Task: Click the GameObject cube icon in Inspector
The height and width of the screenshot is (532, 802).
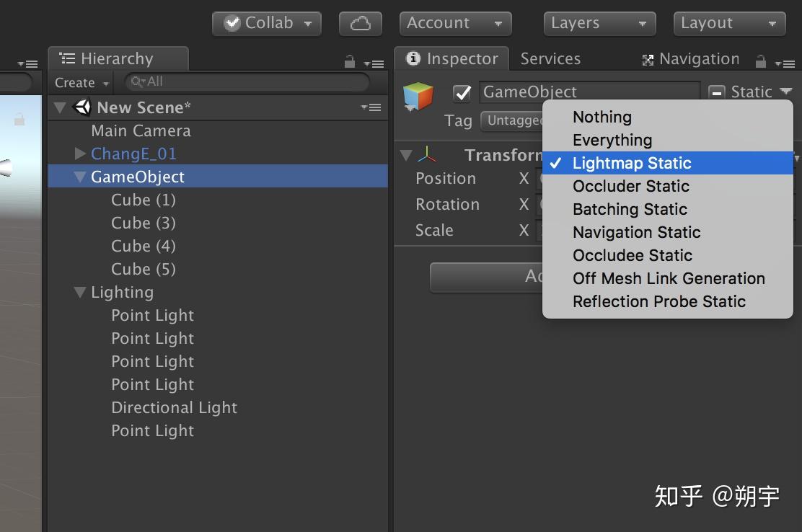Action: 418,96
